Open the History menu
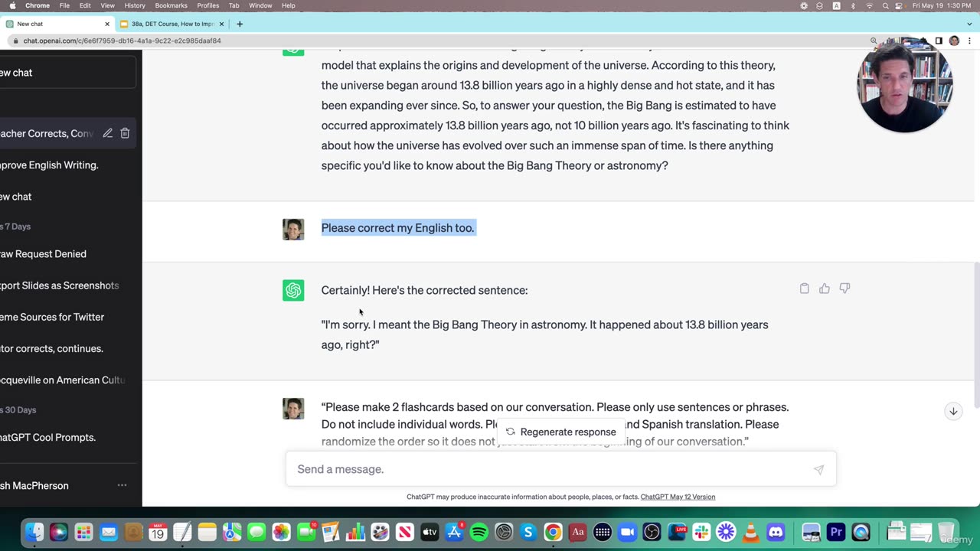The height and width of the screenshot is (551, 980). point(135,5)
